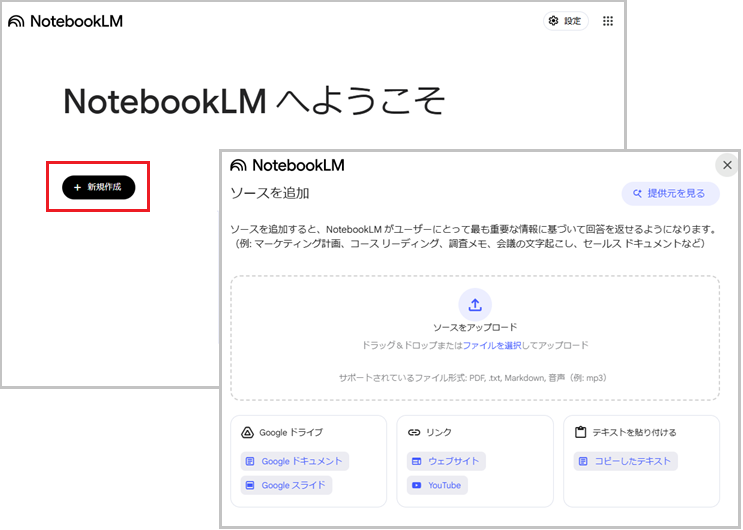
Task: Select the コピーしたテキスト chip
Action: click(x=625, y=461)
